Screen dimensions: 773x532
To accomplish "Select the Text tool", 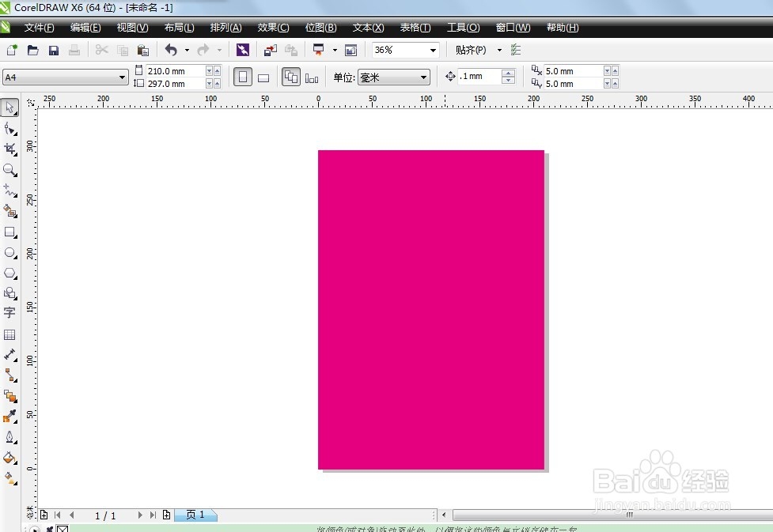I will 10,313.
